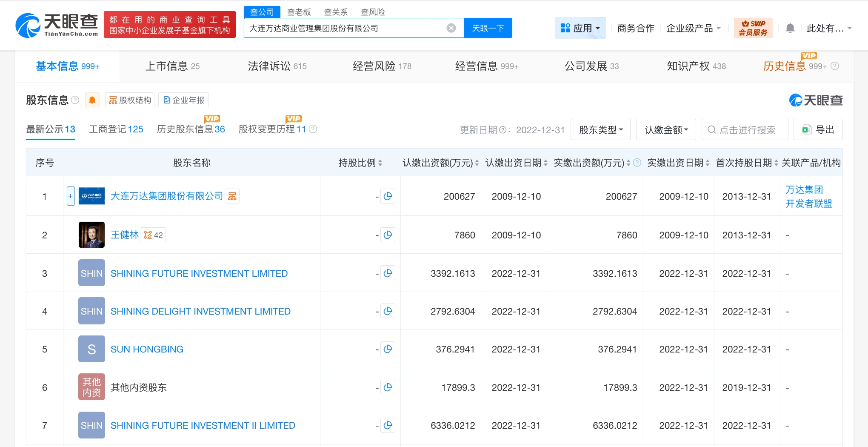
Task: Sort by 认缴出资日期 column
Action: coord(516,163)
